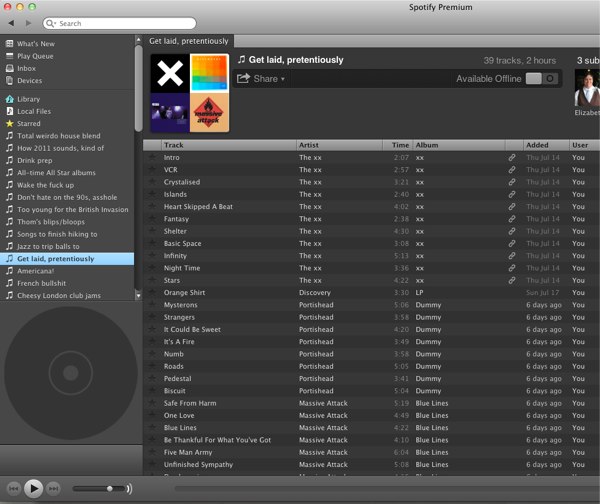Sort by Track column header
This screenshot has width=600, height=504.
click(228, 145)
